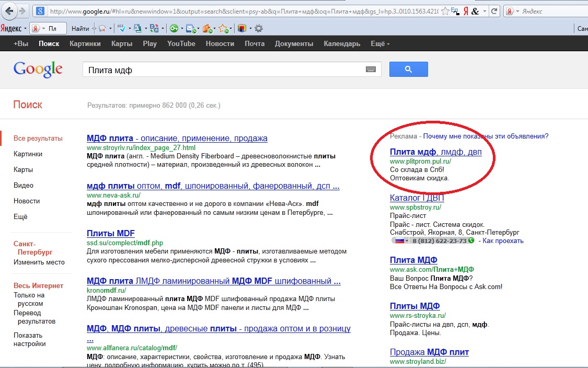Viewport: 588px width, 368px height.
Task: Expand Ещё in left sidebar filters
Action: [x=20, y=217]
